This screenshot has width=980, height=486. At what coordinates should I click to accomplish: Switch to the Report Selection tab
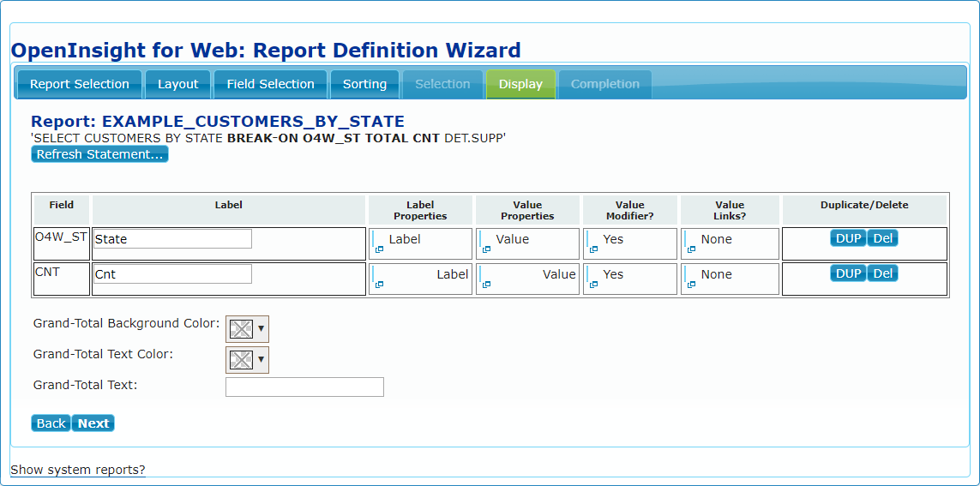[x=80, y=84]
